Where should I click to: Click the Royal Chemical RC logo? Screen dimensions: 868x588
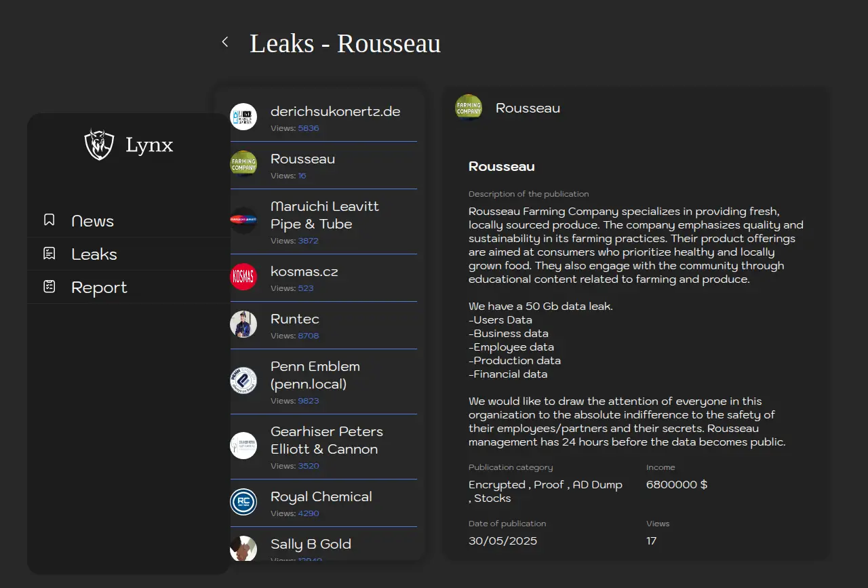tap(243, 502)
